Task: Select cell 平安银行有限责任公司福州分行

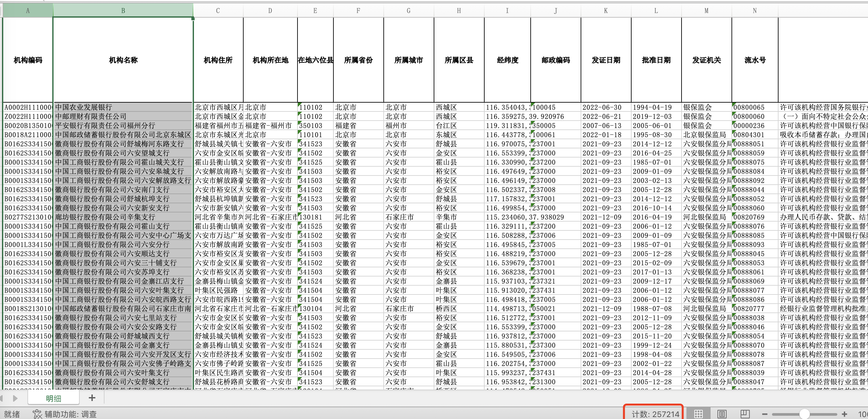Action: coord(123,126)
